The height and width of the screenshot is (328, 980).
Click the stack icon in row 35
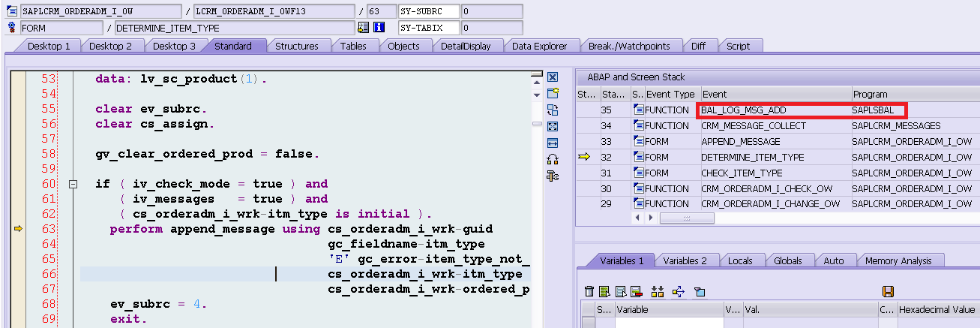(x=639, y=110)
